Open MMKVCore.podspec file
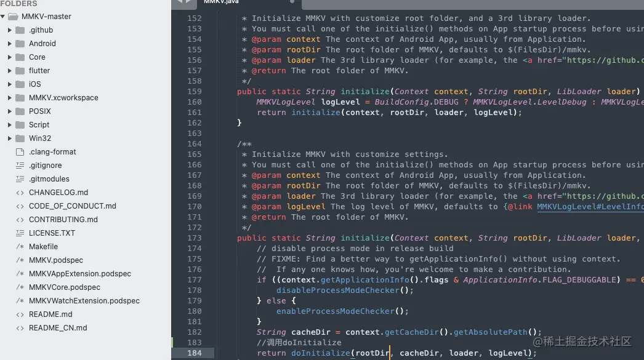The image size is (644, 360). (x=65, y=287)
